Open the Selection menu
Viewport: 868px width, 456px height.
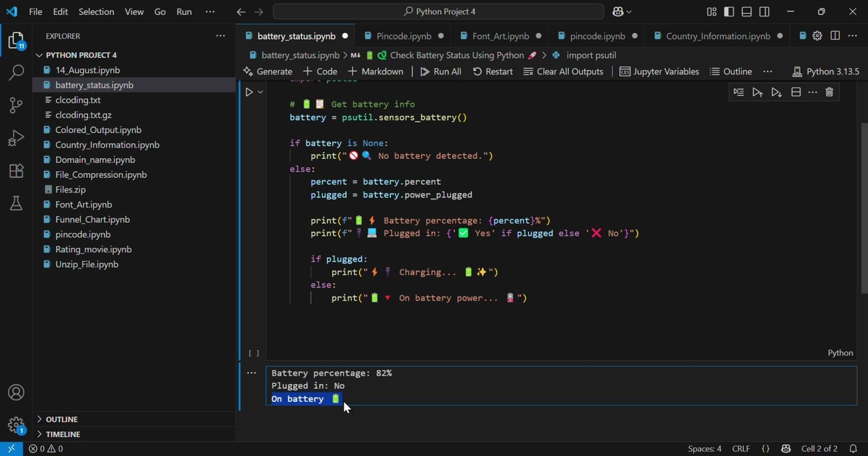[x=96, y=11]
